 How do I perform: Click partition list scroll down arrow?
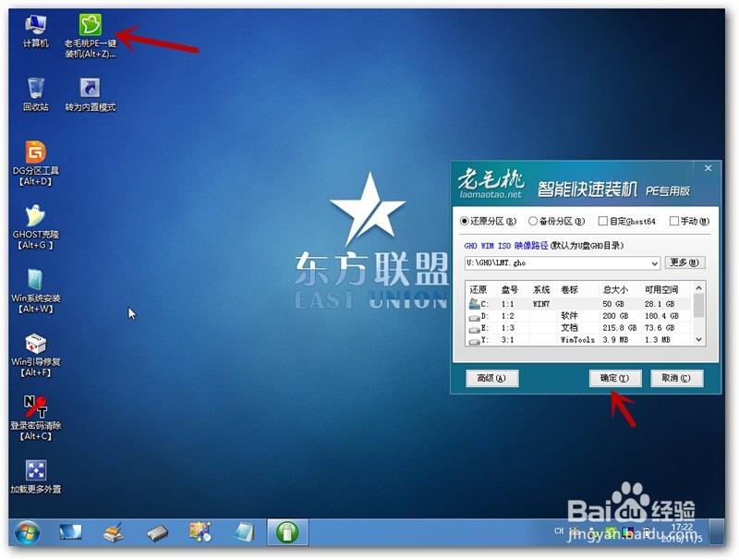(699, 340)
